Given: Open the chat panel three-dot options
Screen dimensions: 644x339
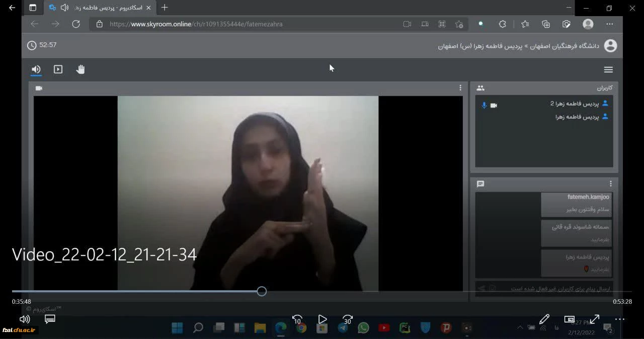Looking at the screenshot, I should coord(611,184).
